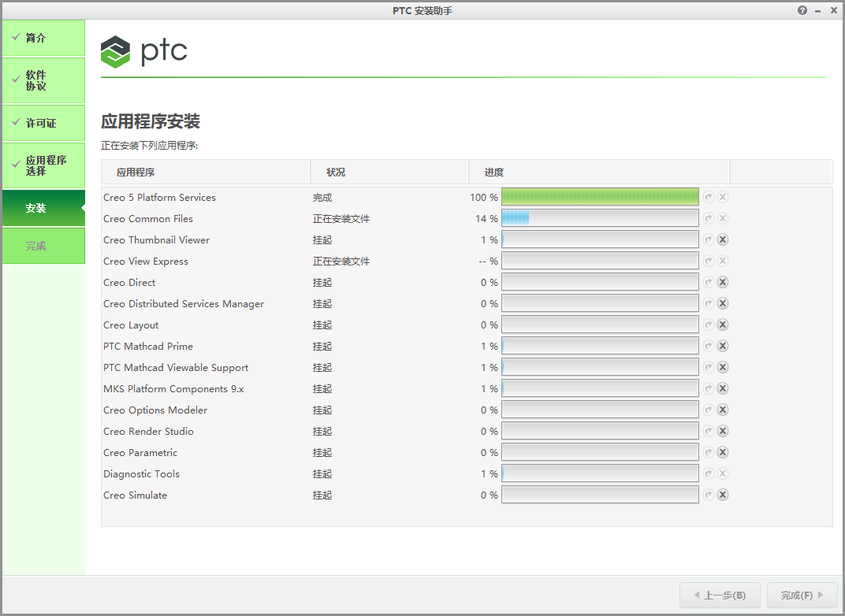Click the PTC logo
This screenshot has height=616, width=845.
click(x=144, y=50)
